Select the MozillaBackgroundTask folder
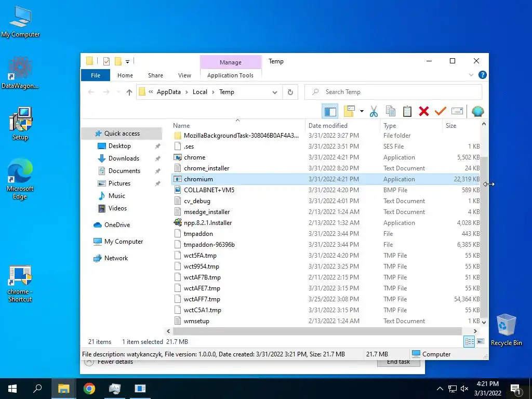This screenshot has width=532, height=399. coord(241,136)
